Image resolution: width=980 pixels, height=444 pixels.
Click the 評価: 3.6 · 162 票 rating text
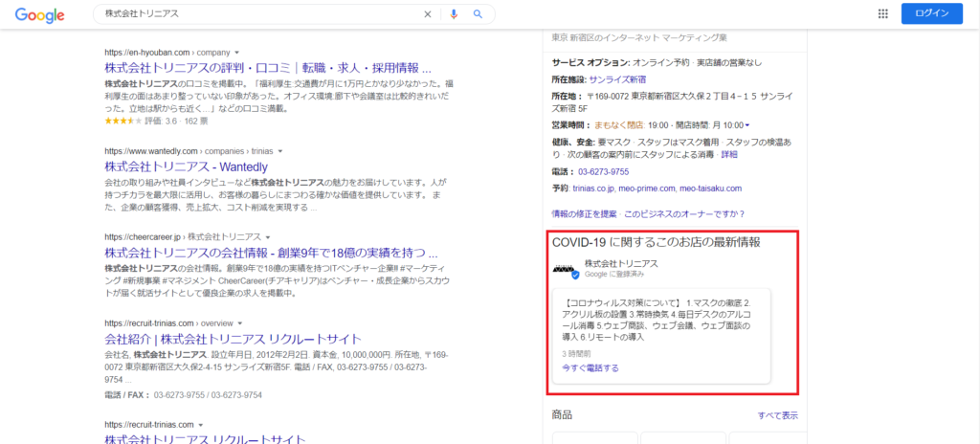coord(176,121)
